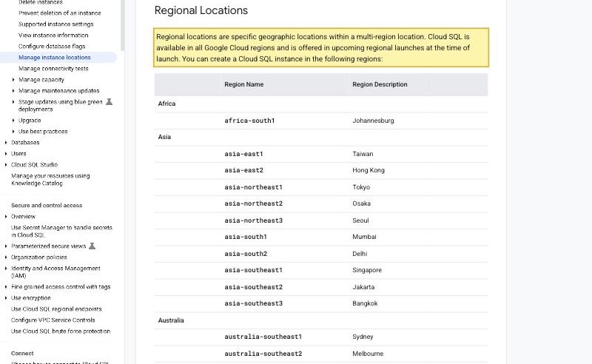
Task: Expand the Overview section under Secure and control access
Action: tap(6, 216)
